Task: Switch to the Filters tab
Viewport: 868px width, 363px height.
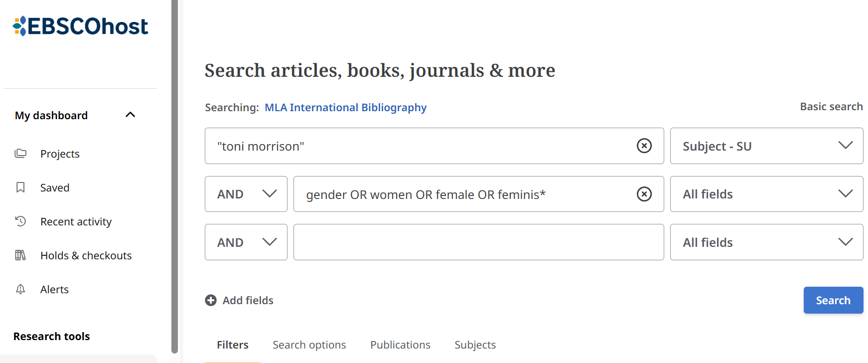Action: 233,345
